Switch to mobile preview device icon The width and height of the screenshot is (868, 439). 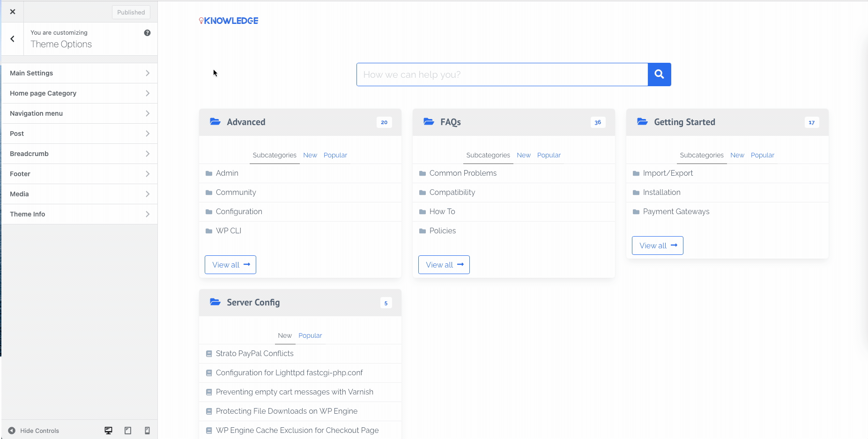click(147, 431)
